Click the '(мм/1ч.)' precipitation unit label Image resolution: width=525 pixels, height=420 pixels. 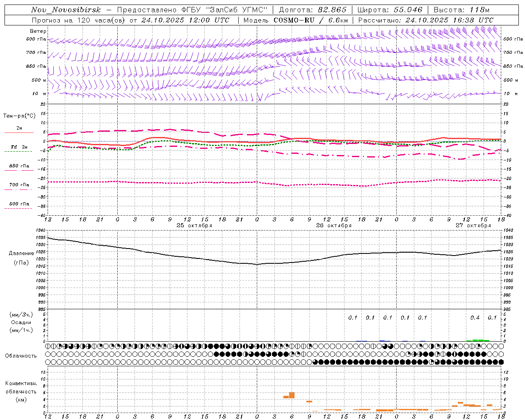click(x=21, y=331)
